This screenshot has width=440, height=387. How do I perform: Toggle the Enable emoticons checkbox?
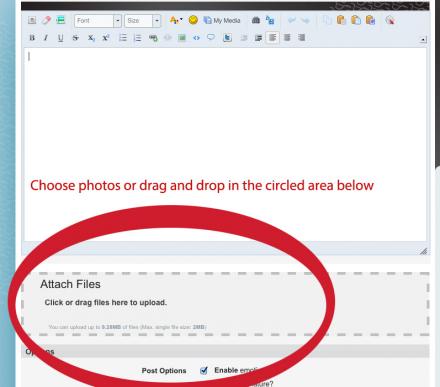pos(204,370)
